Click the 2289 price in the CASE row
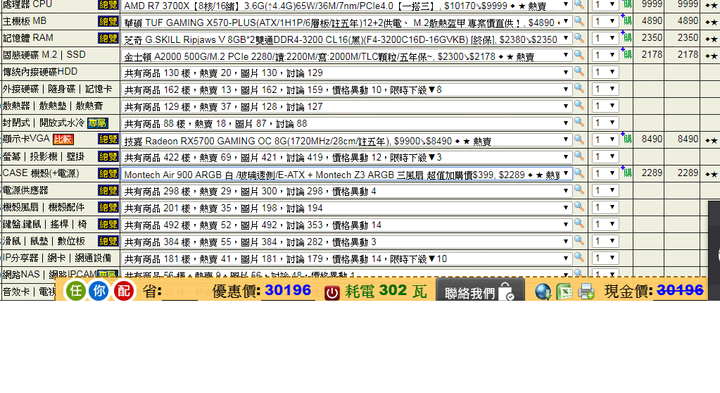The width and height of the screenshot is (720, 393). pos(652,173)
